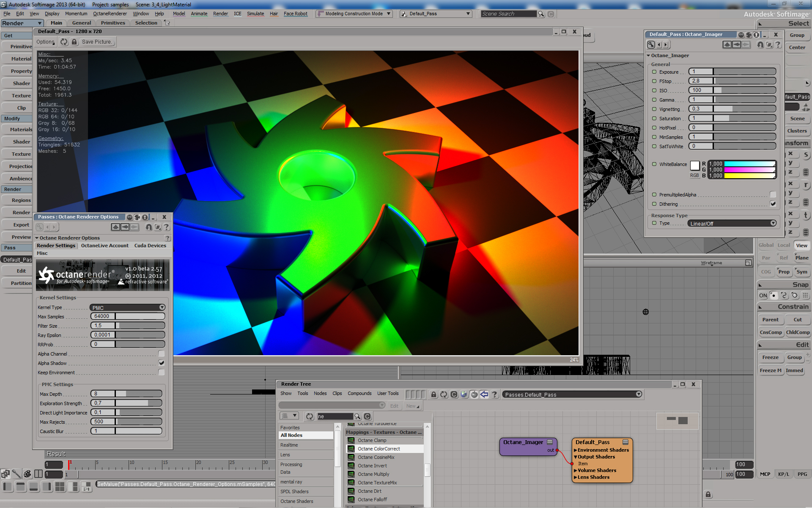812x508 pixels.
Task: Click the Scene Search magnifier icon
Action: (x=541, y=14)
